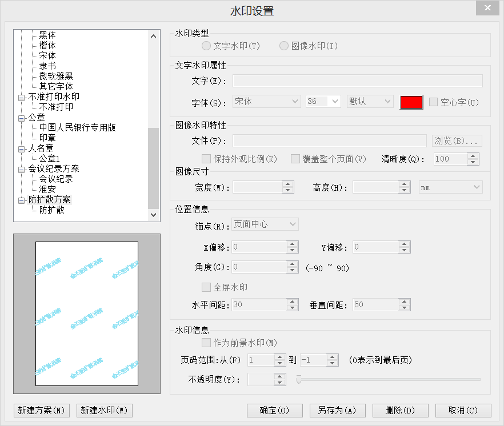Toggle the 全屏水印 checkbox

point(206,287)
